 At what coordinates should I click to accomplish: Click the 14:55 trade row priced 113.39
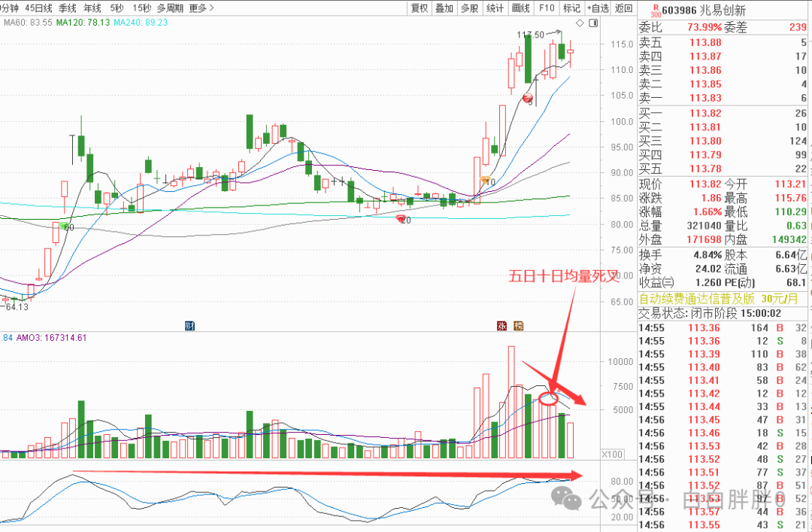point(723,354)
